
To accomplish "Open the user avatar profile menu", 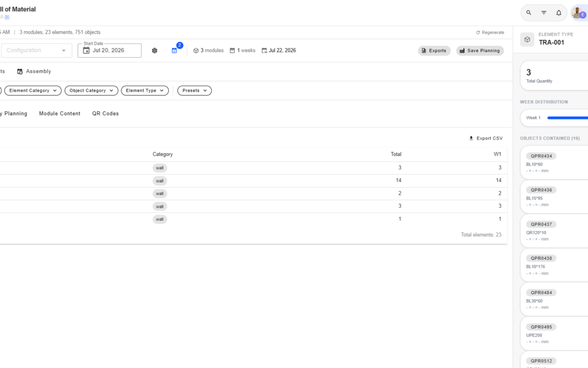I will click(578, 13).
